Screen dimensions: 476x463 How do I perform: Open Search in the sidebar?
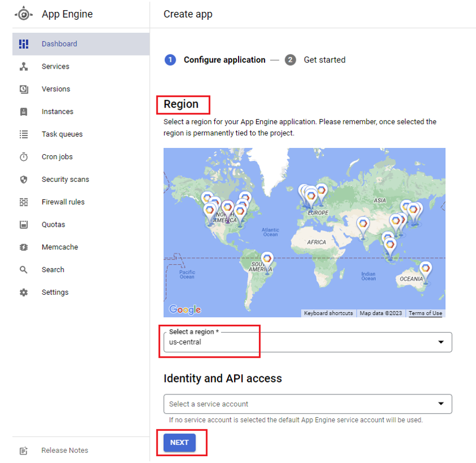point(80,270)
